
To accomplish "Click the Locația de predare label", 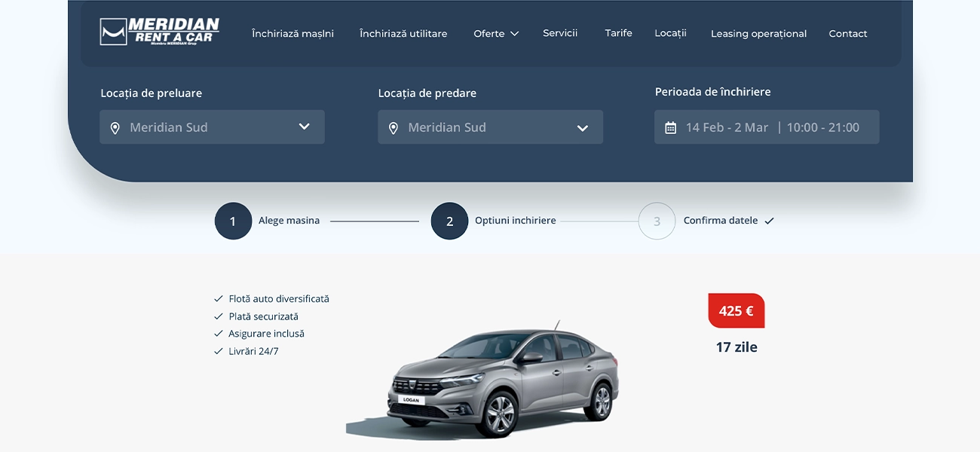I will pyautogui.click(x=427, y=93).
